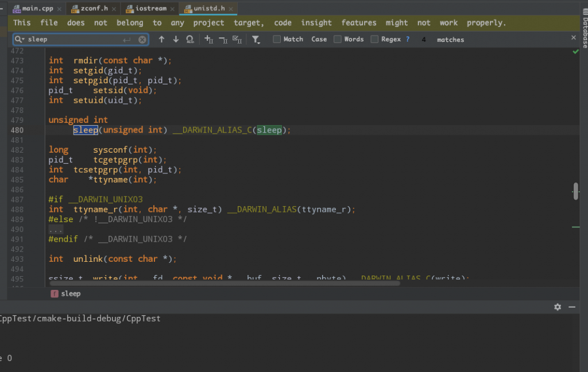
Task: Click the setsid function name
Action: coord(108,90)
